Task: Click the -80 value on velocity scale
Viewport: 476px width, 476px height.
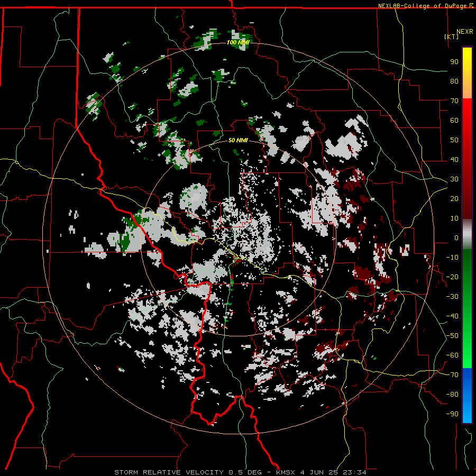Action: pyautogui.click(x=452, y=395)
